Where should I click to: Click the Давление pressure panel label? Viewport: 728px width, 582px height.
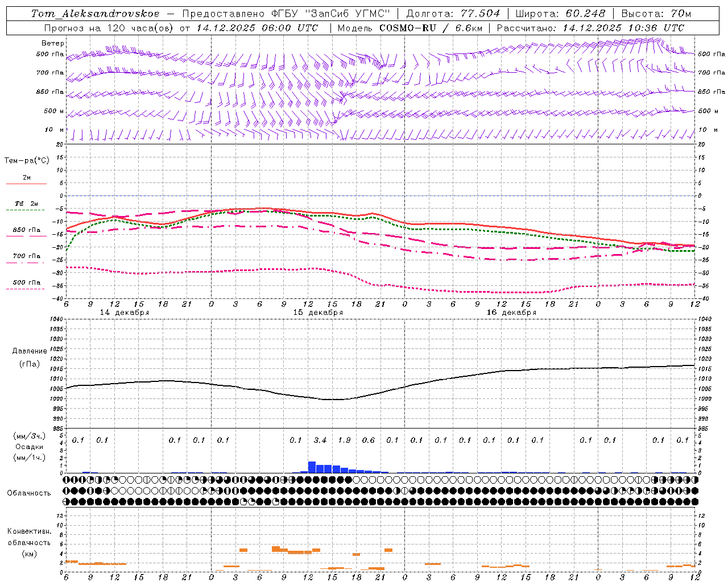(x=30, y=351)
